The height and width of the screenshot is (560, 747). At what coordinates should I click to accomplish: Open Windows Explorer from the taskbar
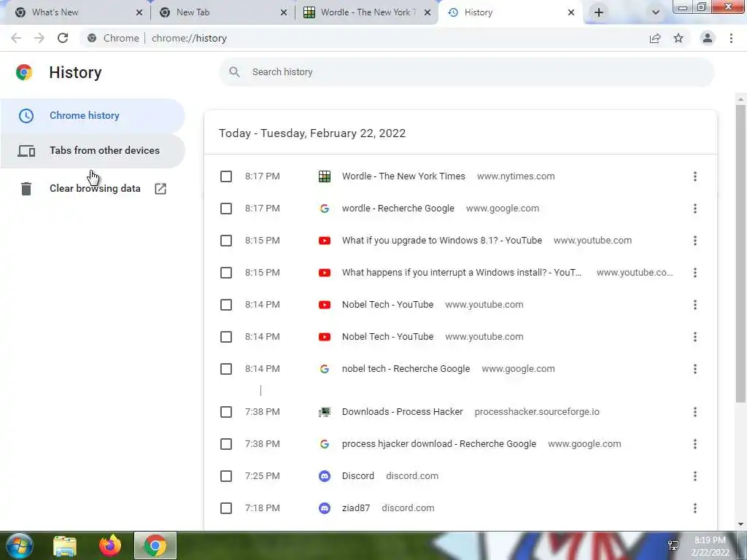(x=64, y=546)
